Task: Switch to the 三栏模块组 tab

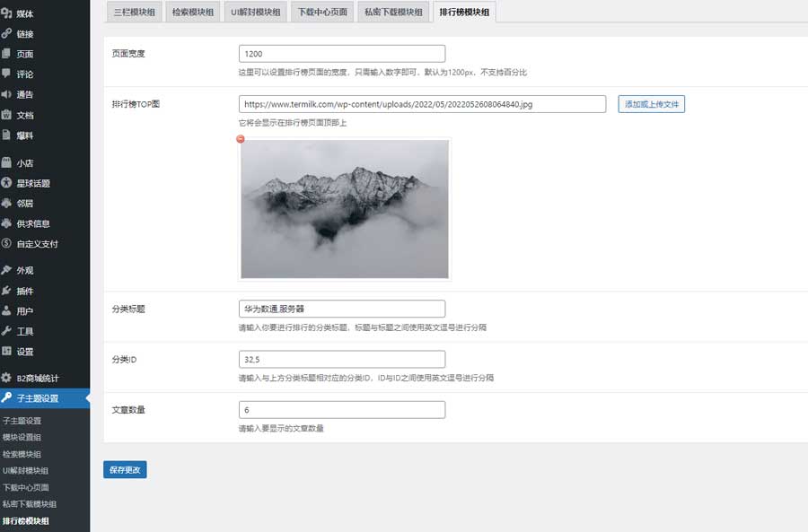Action: 133,13
